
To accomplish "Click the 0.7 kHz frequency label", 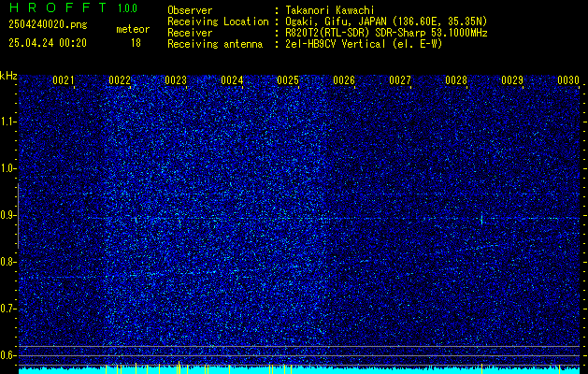I will [x=7, y=309].
